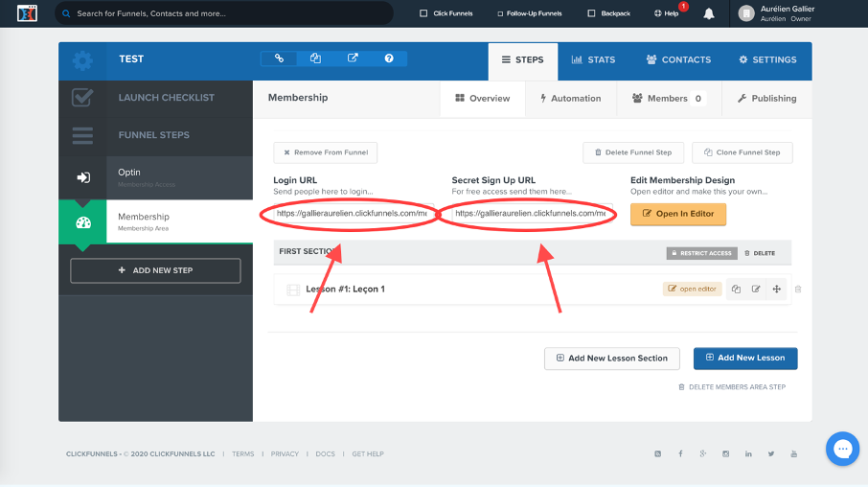Click the YouTube footer icon
Screen dimensions: 868x487
tap(794, 453)
